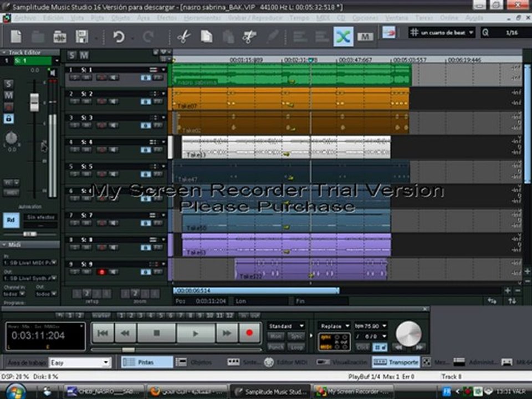Toggle the M button in the Track Editor
Image resolution: width=532 pixels, height=399 pixels.
pos(9,95)
